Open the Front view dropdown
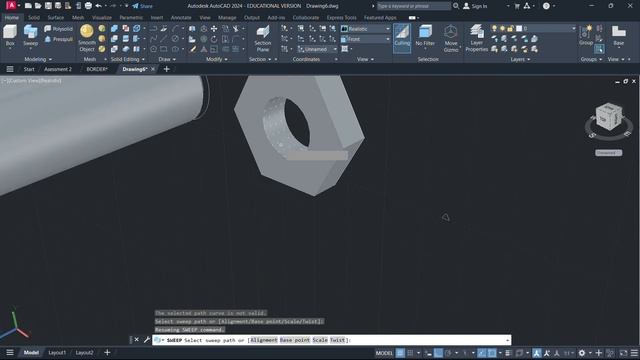Viewport: 640px width, 360px height. tap(366, 39)
